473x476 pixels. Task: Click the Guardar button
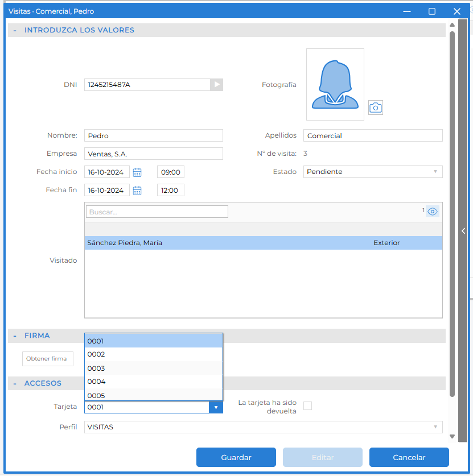236,457
